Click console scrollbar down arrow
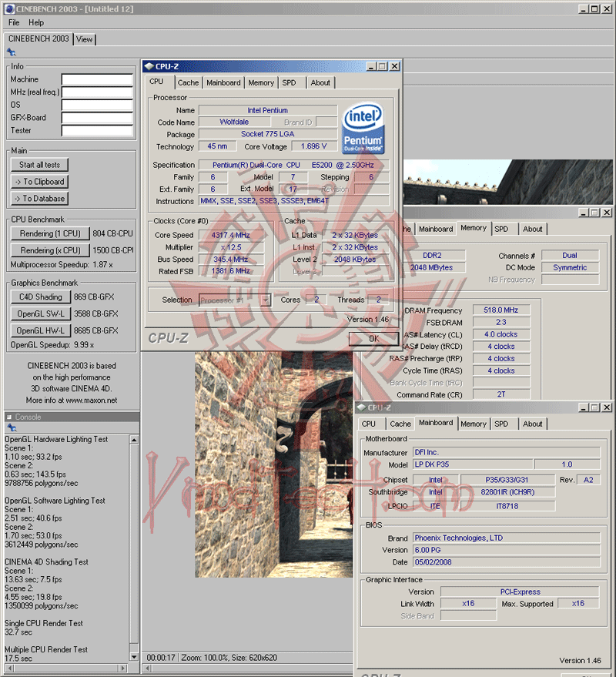Image resolution: width=616 pixels, height=677 pixels. click(134, 657)
